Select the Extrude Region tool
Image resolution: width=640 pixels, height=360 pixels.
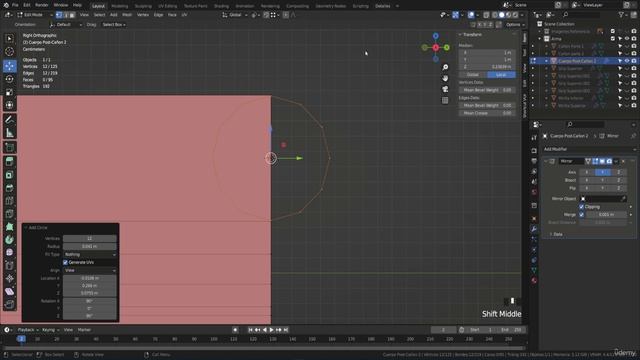pos(9,162)
